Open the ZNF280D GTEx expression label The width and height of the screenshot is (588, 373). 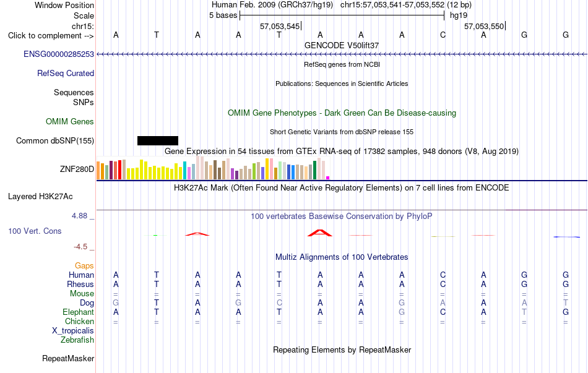[77, 169]
